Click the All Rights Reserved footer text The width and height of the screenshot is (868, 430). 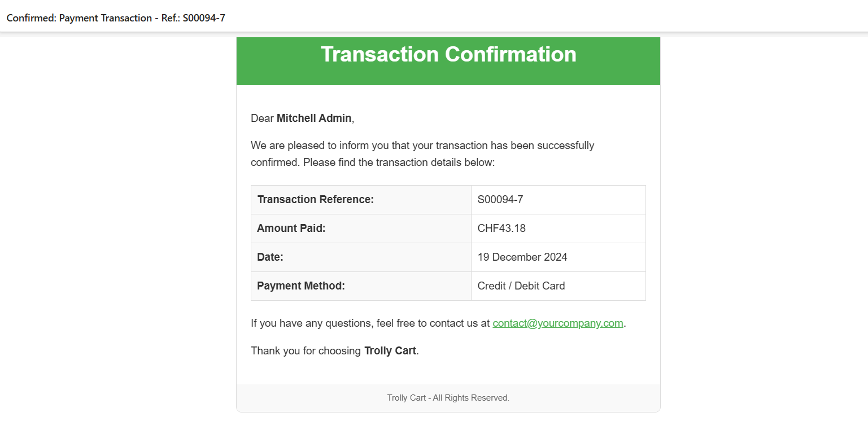click(x=448, y=398)
